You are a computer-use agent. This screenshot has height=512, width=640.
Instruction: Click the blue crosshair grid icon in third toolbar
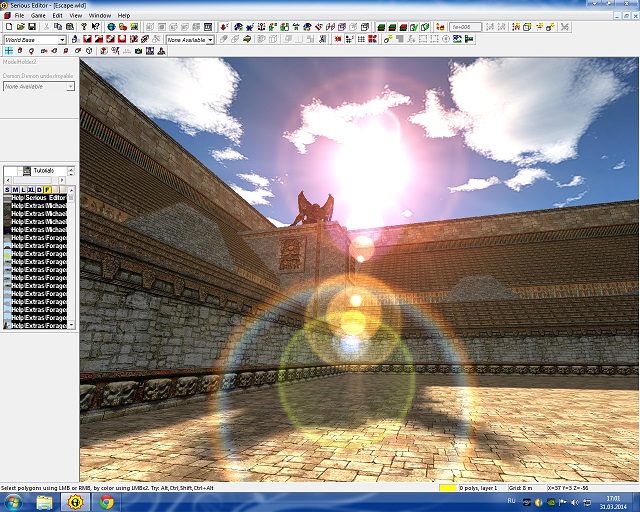9,51
